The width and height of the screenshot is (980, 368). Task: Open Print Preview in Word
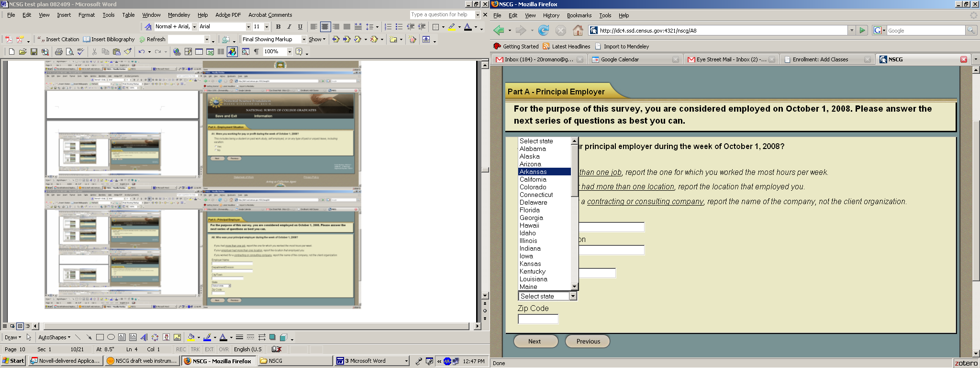[69, 52]
